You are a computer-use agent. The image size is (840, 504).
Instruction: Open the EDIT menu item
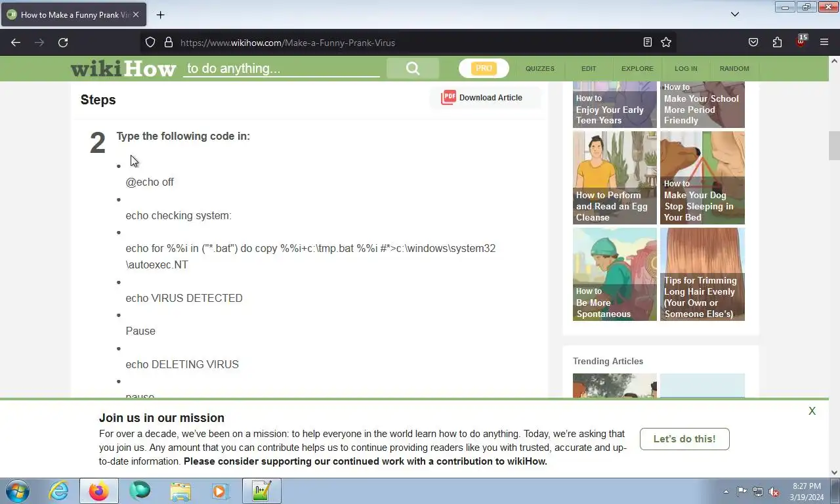coord(589,68)
